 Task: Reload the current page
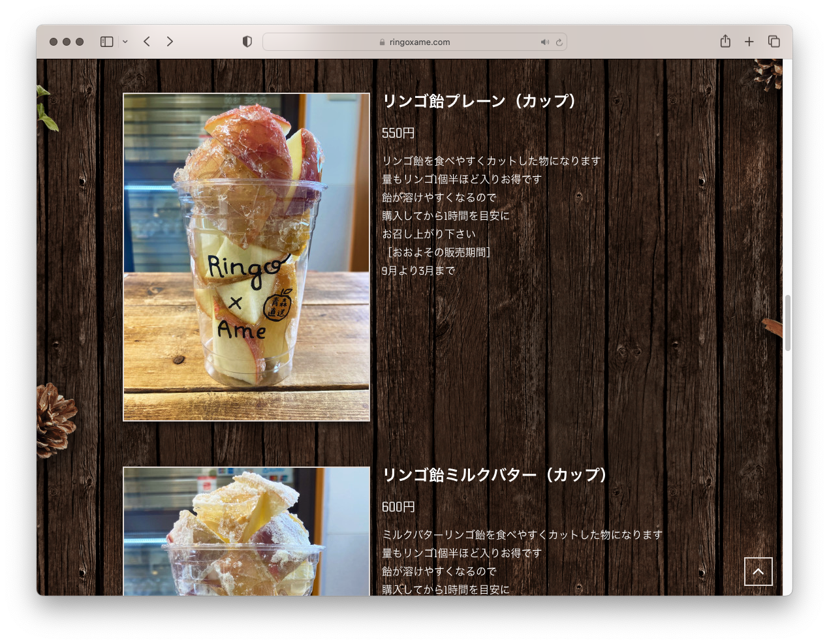(559, 42)
